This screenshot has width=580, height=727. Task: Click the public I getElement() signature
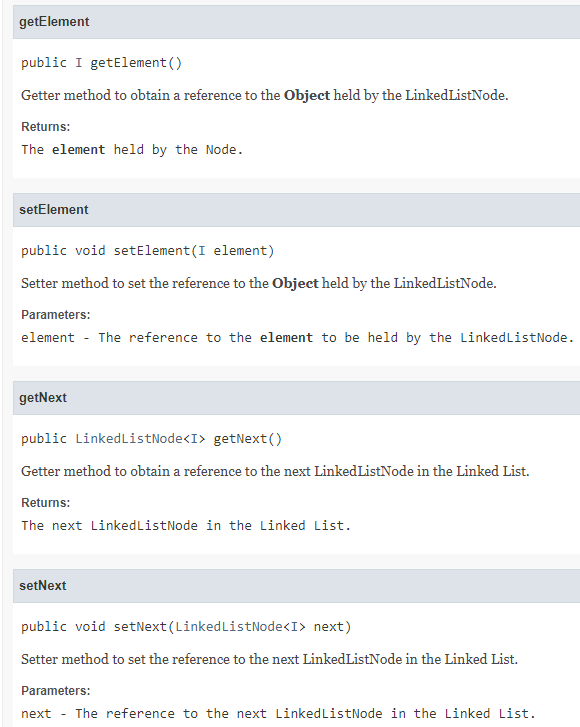102,63
